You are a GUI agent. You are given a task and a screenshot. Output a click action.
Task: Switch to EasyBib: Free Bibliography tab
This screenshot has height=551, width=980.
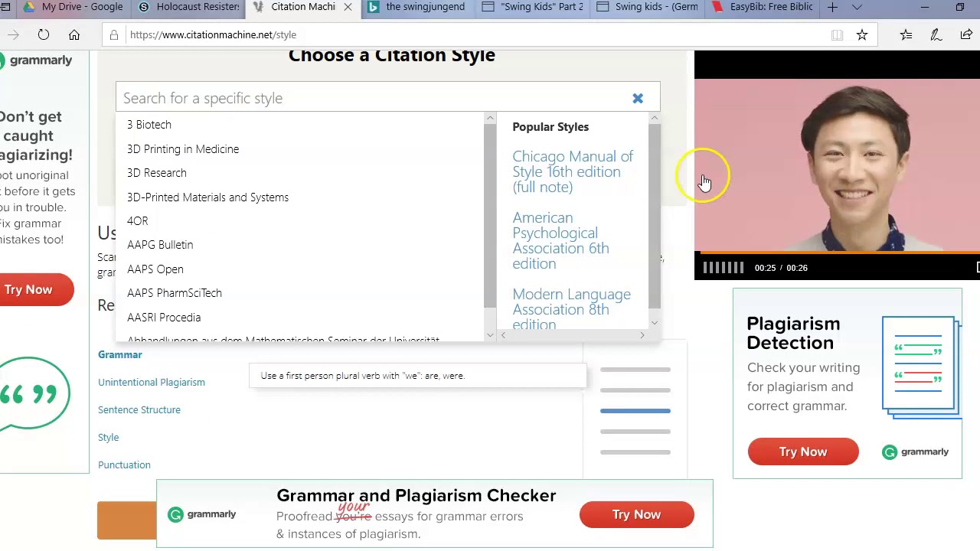pos(762,7)
